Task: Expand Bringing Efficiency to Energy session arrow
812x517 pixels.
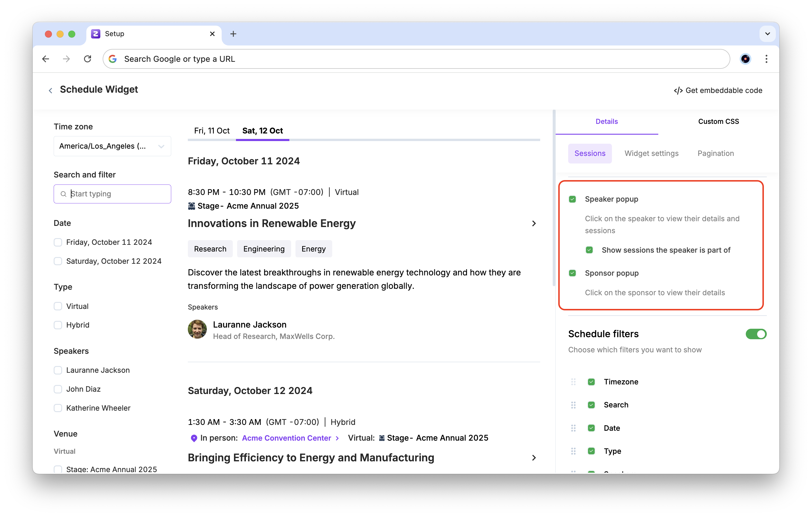Action: pos(534,458)
